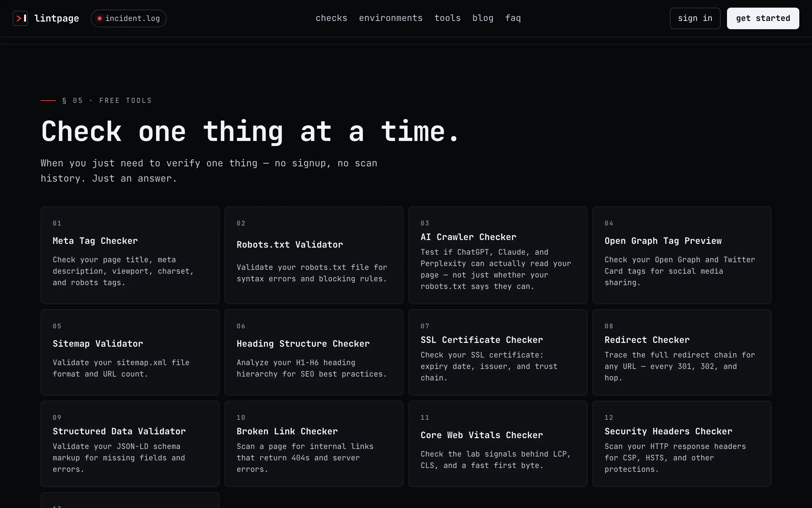Visit the blog nav link

click(483, 18)
